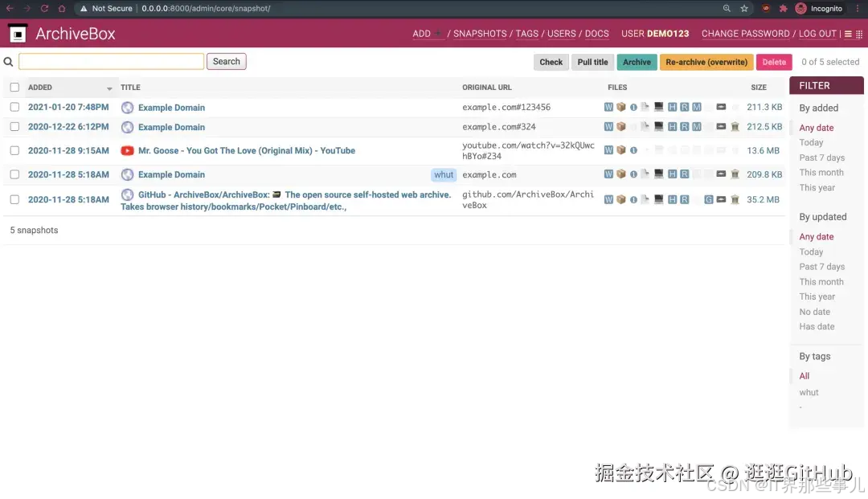Open R readability output for example.com#123456 row

click(685, 108)
